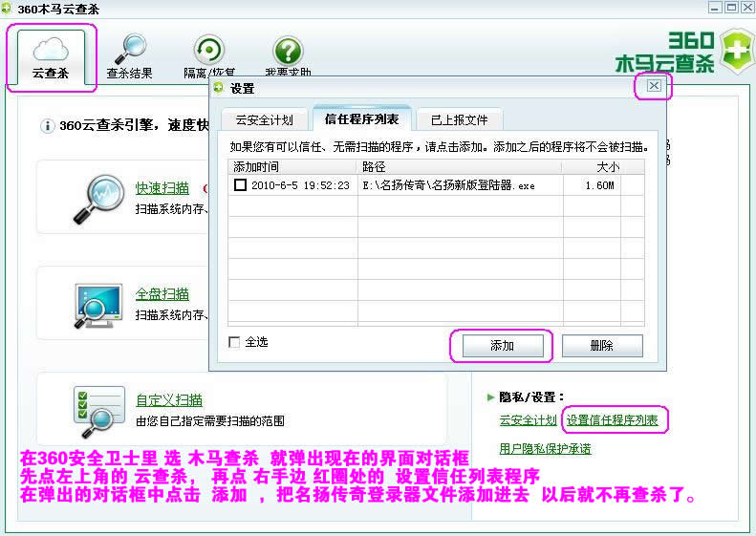Switch to the 云安全计划 tab
Screen dimensions: 756x536
pyautogui.click(x=264, y=120)
